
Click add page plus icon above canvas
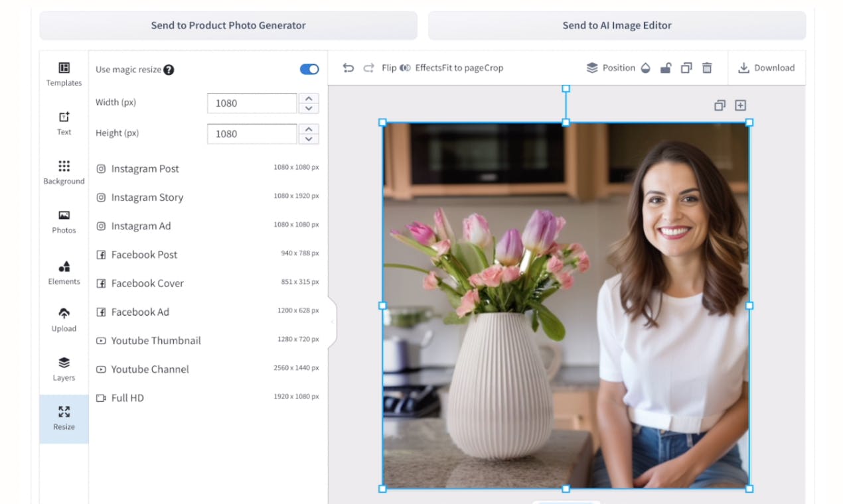pyautogui.click(x=741, y=105)
